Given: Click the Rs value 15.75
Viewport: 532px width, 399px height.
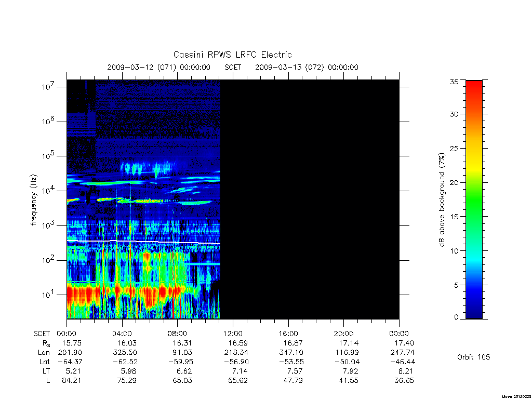Looking at the screenshot, I should (72, 343).
